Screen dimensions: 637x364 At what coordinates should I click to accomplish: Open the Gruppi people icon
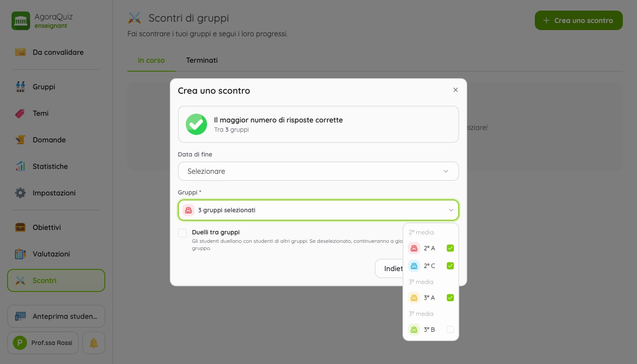click(x=20, y=87)
